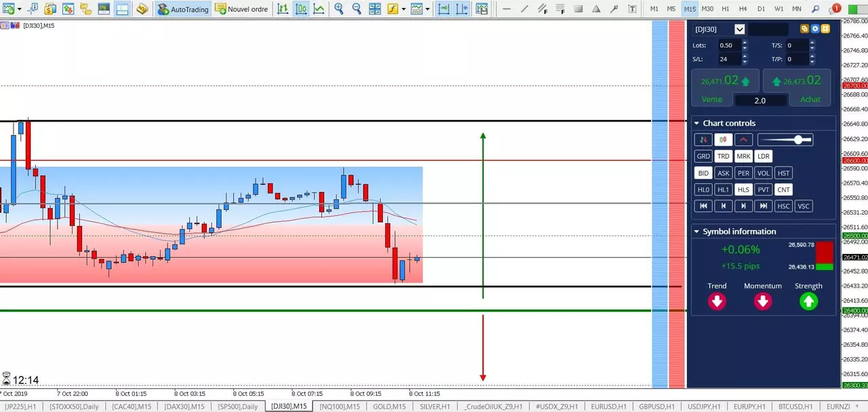Select the H1 timeframe

(x=726, y=10)
